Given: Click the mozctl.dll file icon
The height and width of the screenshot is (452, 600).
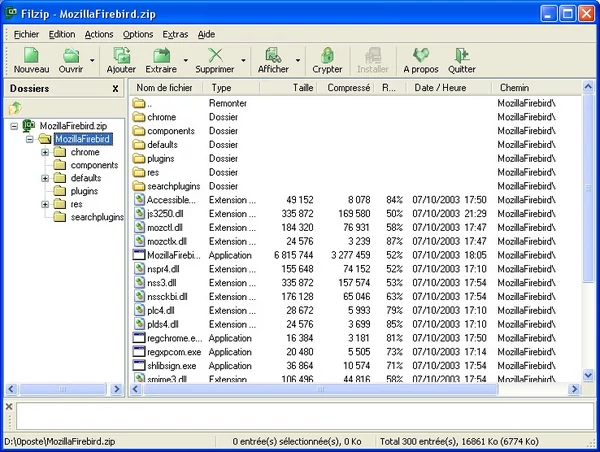Looking at the screenshot, I should click(139, 227).
